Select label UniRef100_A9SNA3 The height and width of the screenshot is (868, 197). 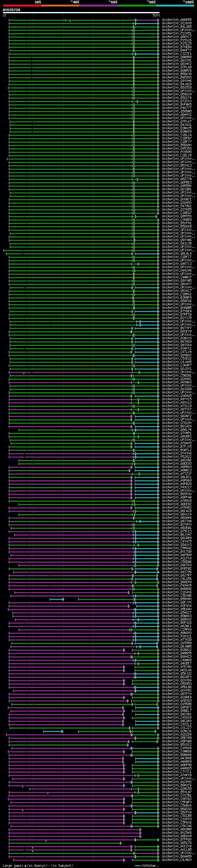(177, 382)
